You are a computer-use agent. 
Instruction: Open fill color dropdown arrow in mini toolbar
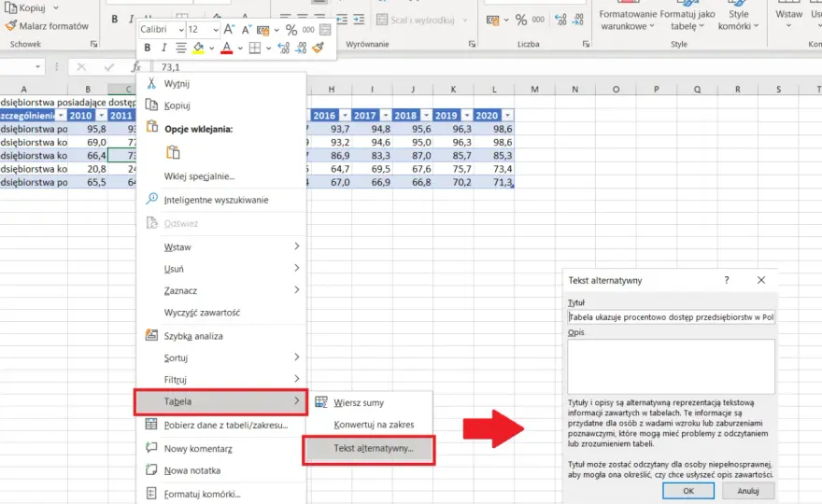coord(211,49)
